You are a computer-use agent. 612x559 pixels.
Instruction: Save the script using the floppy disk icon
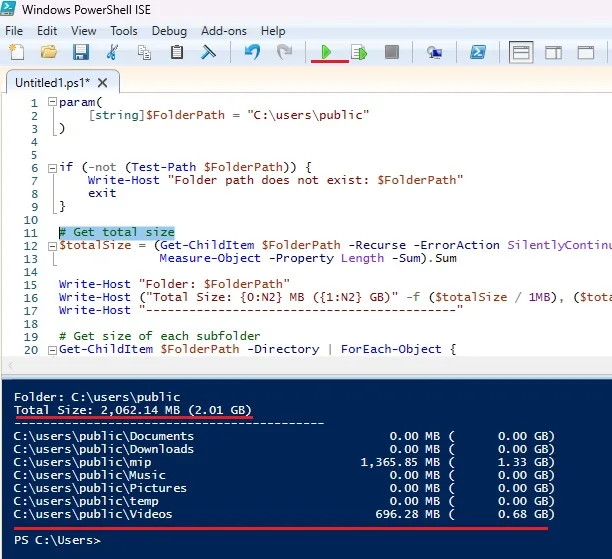pyautogui.click(x=80, y=52)
